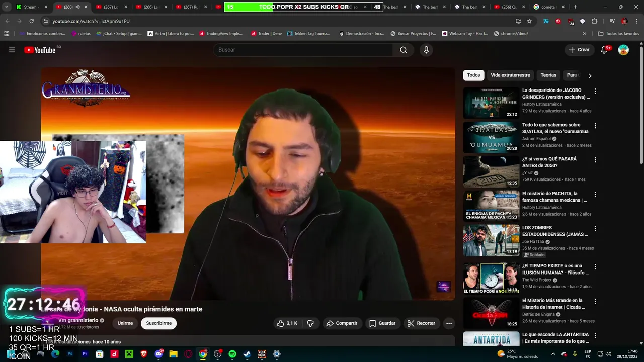644x362 pixels.
Task: Open Chrome profile avatar
Action: click(x=624, y=21)
